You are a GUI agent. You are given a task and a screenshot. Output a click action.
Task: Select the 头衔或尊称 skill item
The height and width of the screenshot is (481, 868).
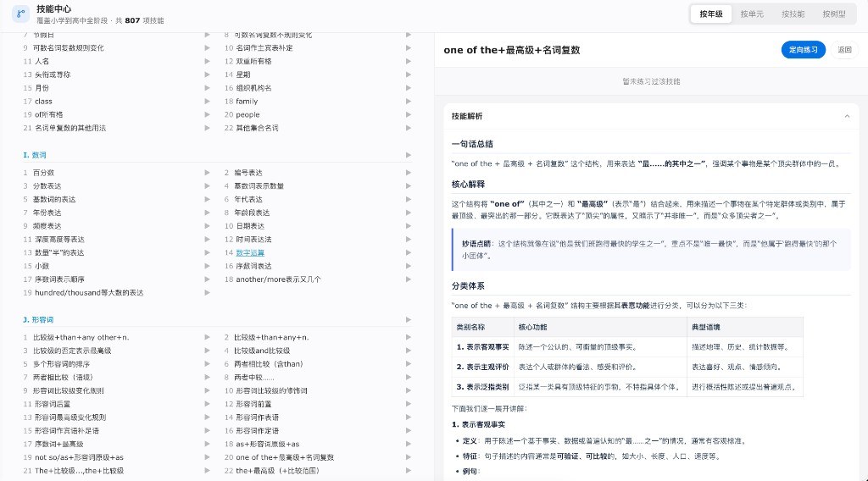[53, 74]
